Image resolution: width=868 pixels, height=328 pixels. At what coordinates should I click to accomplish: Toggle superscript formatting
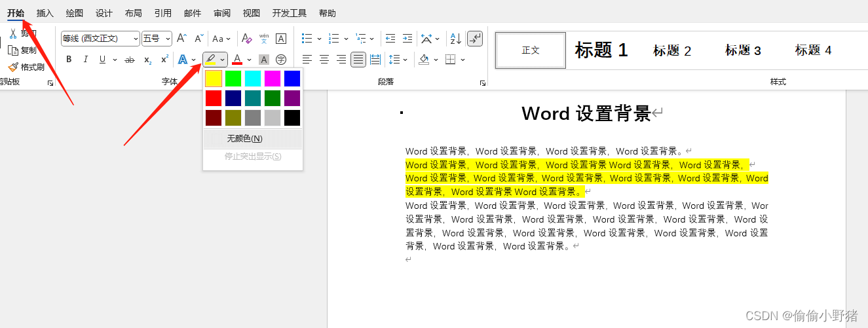[x=164, y=60]
